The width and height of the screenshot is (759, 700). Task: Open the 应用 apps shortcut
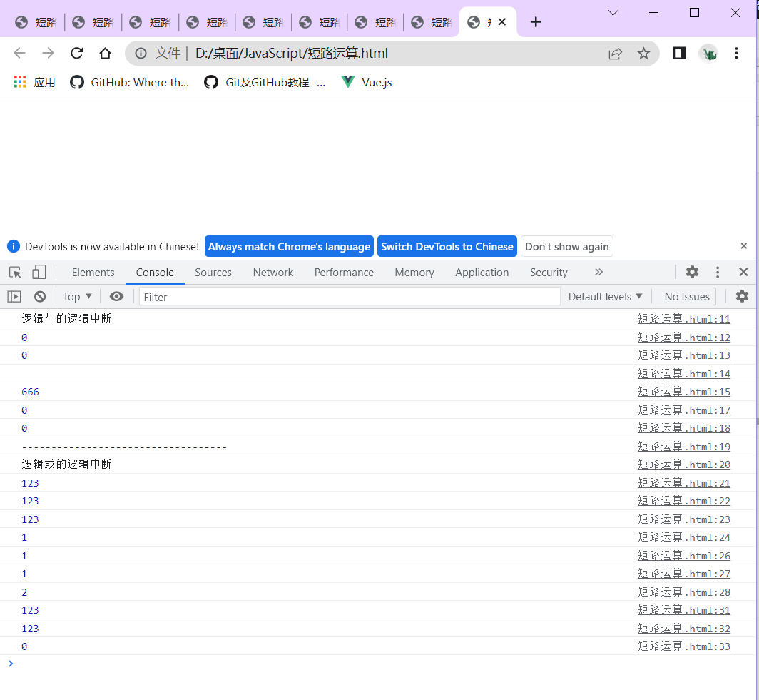[34, 82]
